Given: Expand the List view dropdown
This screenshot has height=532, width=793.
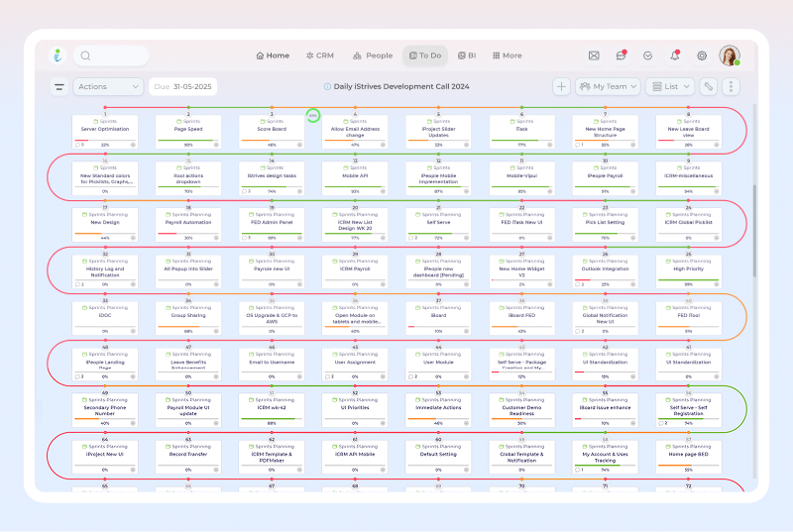Looking at the screenshot, I should (670, 87).
